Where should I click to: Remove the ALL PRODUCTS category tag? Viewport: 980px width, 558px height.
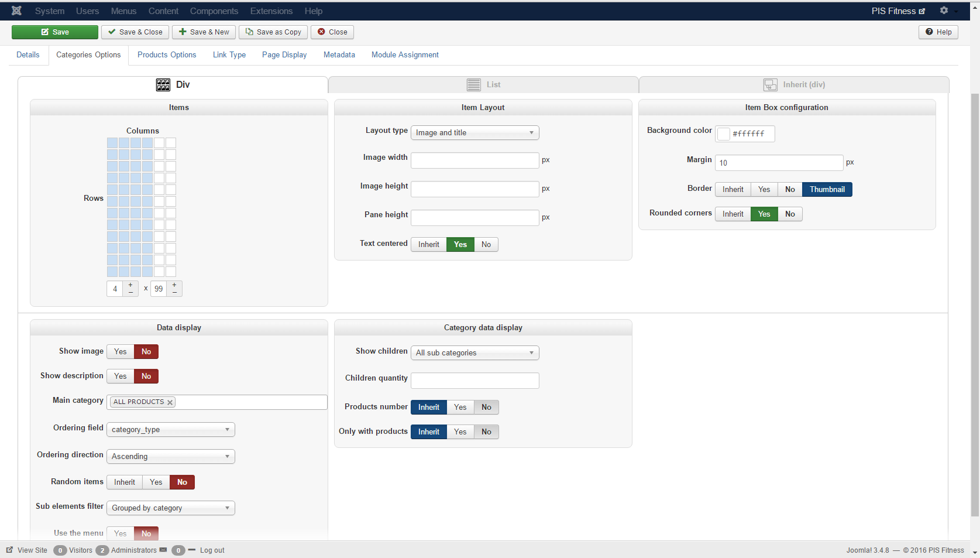[x=170, y=402]
